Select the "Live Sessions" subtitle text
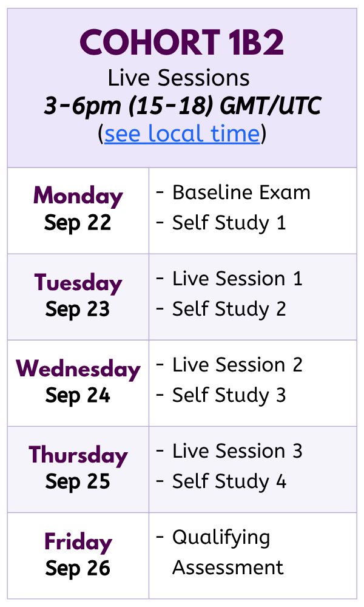Screen dimensions: 364x607 pyautogui.click(x=179, y=78)
